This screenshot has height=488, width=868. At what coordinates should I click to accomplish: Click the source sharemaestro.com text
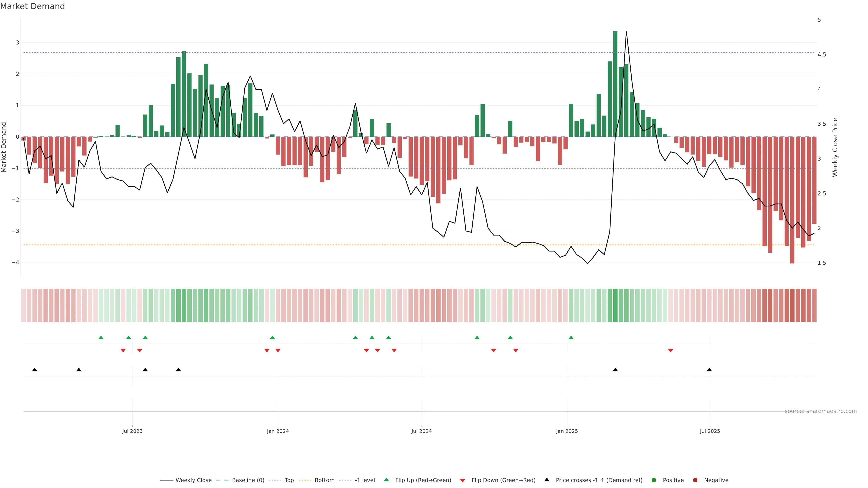821,411
